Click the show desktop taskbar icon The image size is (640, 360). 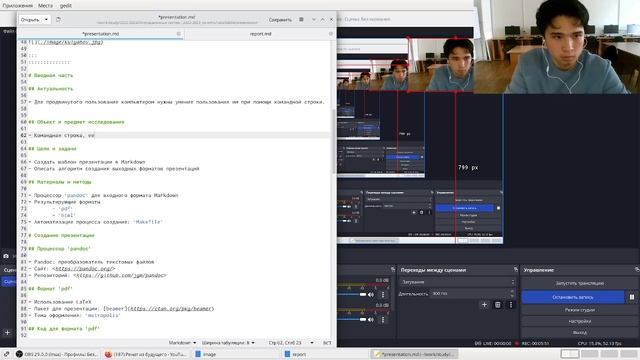coord(6,354)
